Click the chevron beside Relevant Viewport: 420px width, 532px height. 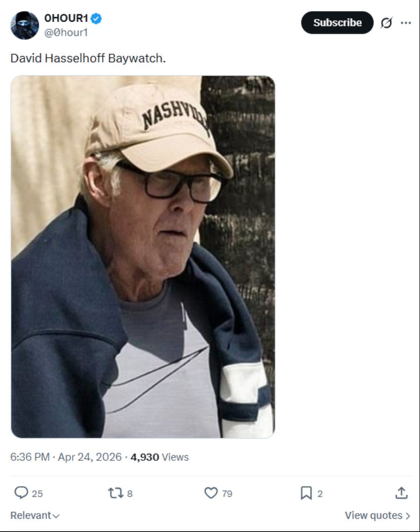56,516
